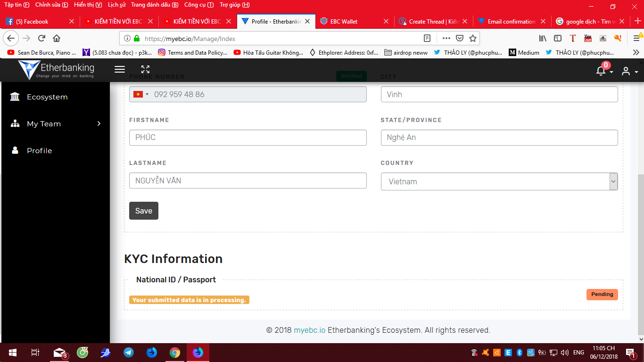The image size is (644, 362).
Task: Open the Trợ giúp menu
Action: [235, 5]
